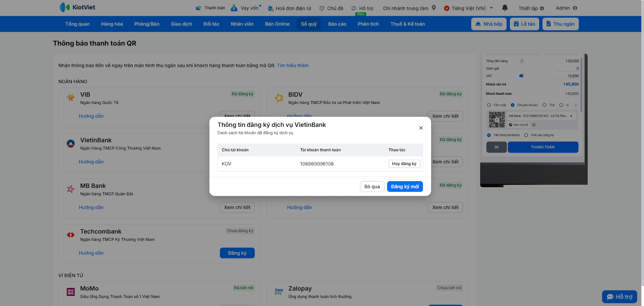
Task: Open the Admin account menu
Action: tap(566, 8)
